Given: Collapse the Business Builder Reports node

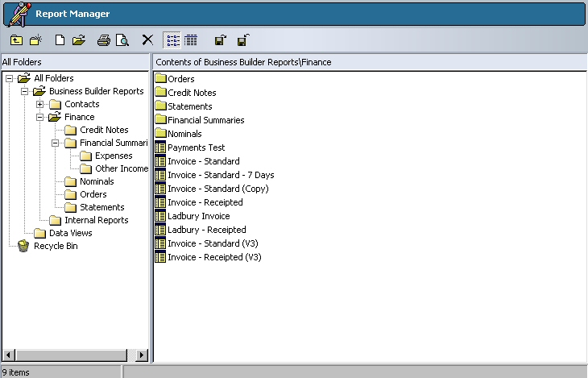Looking at the screenshot, I should pos(24,91).
